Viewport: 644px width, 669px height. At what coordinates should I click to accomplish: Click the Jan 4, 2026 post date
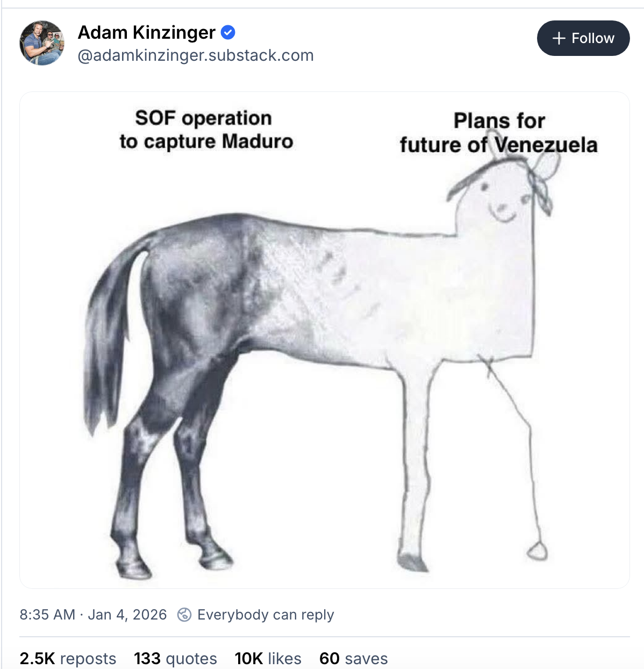[x=127, y=614]
